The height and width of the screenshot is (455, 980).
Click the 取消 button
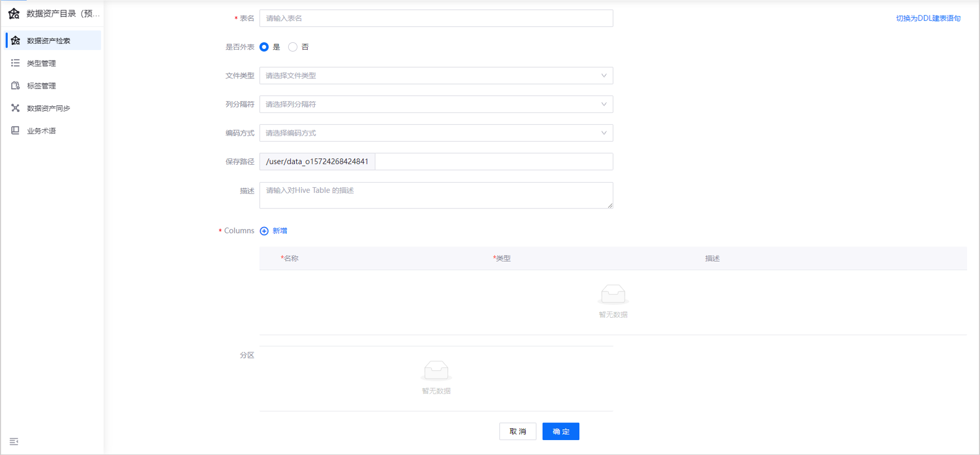517,431
